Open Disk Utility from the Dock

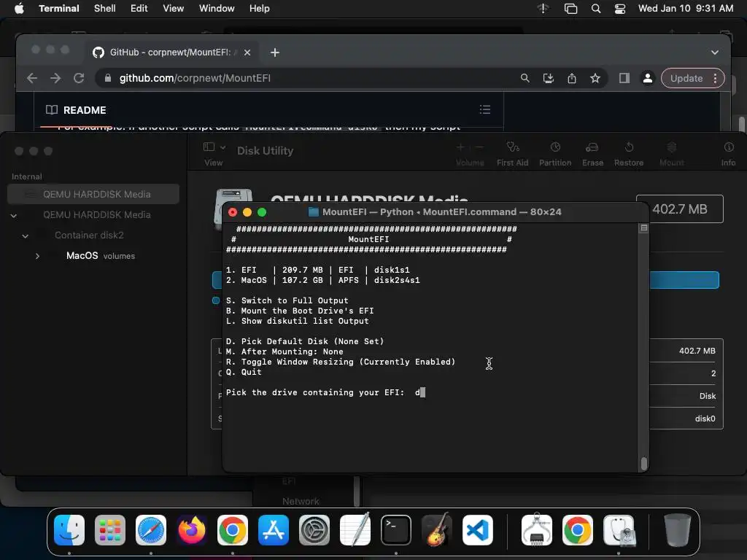coord(619,530)
